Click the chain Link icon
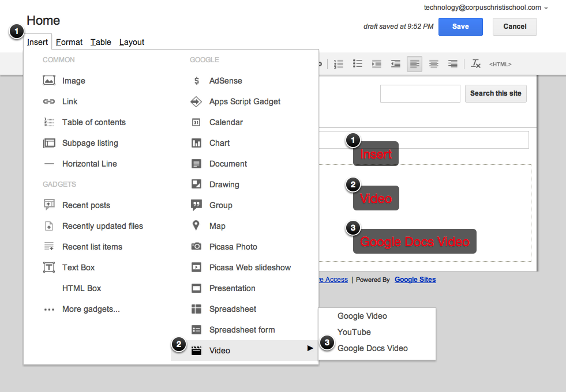566x392 pixels. pos(49,101)
